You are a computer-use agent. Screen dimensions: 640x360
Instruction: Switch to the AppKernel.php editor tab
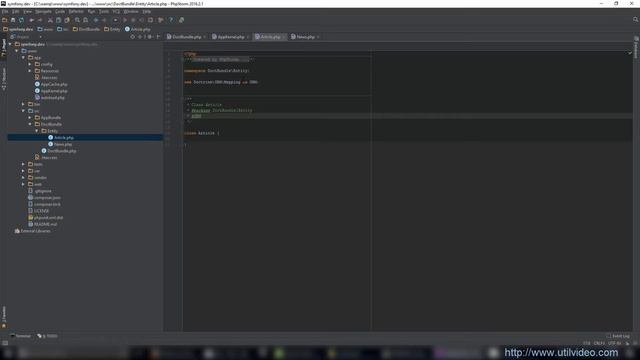coord(231,37)
